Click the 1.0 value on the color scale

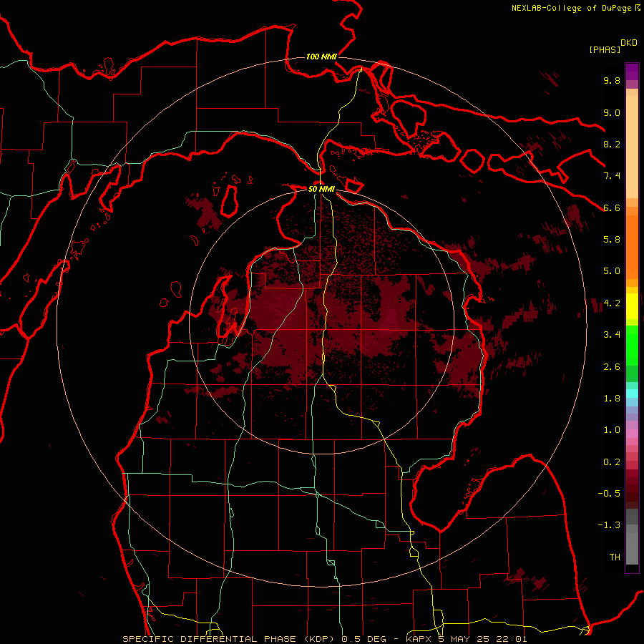click(x=612, y=430)
